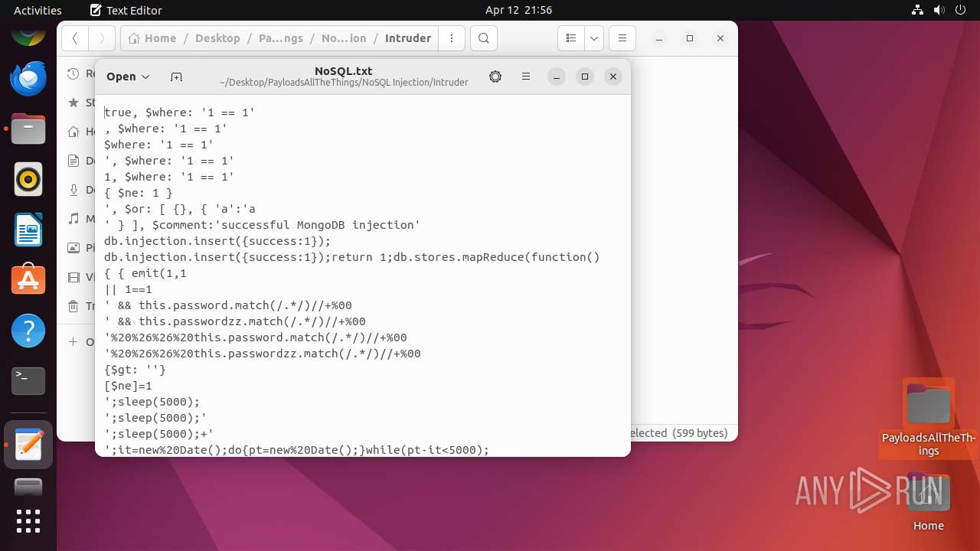Show Applications grid
The image size is (980, 551).
[28, 521]
